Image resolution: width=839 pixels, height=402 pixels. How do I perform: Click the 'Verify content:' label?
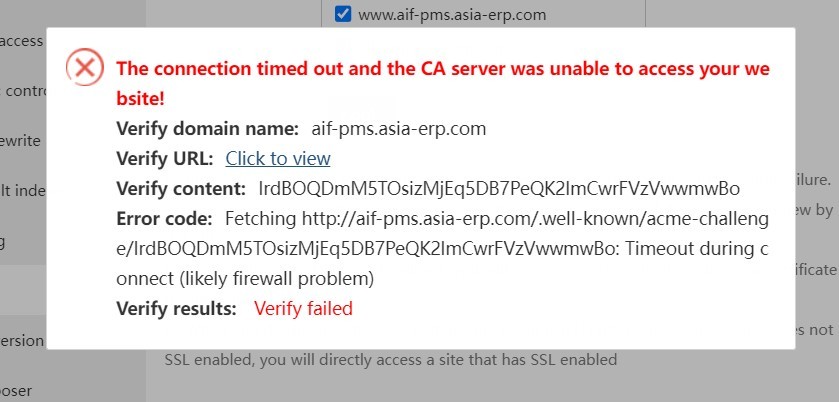pyautogui.click(x=181, y=188)
